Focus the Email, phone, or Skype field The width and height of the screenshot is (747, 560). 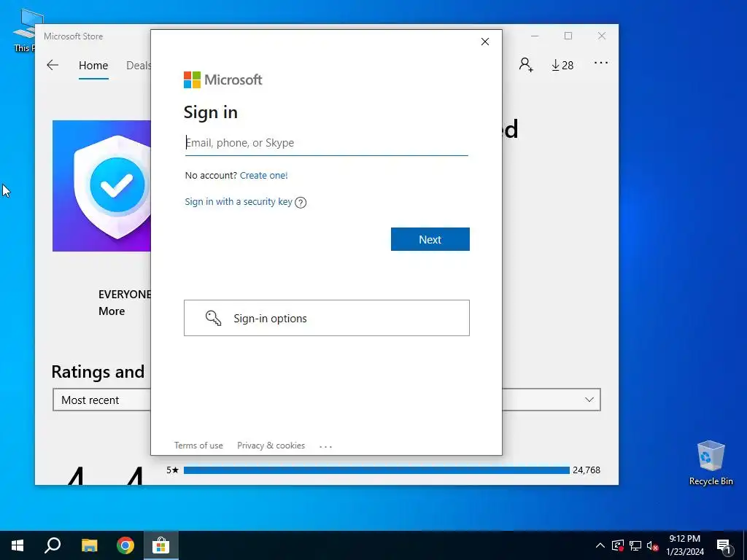pos(326,143)
